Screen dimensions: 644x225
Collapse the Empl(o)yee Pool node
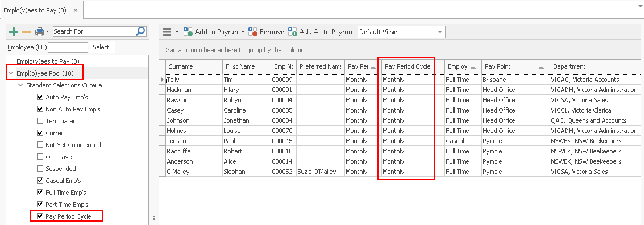(11, 73)
